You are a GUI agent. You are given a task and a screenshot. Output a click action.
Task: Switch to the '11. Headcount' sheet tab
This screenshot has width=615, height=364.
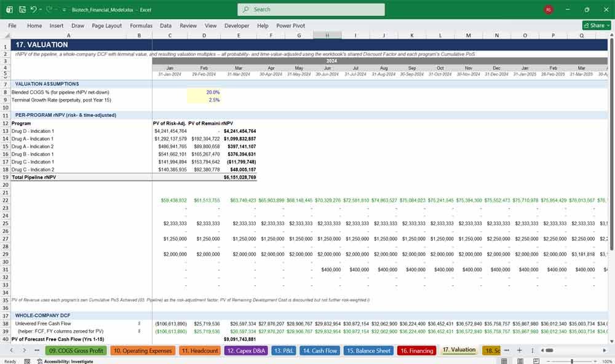tap(200, 350)
